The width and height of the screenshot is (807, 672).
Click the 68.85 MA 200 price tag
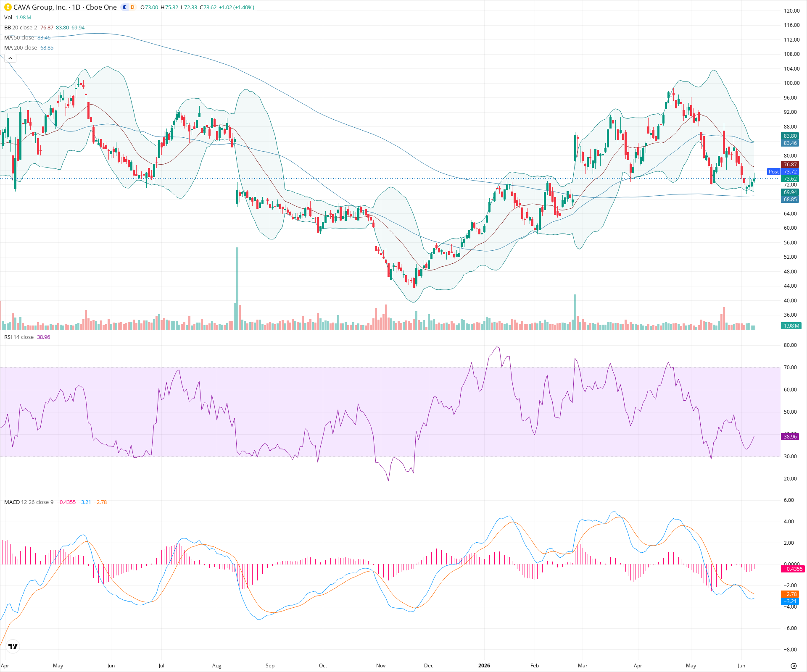pos(790,199)
